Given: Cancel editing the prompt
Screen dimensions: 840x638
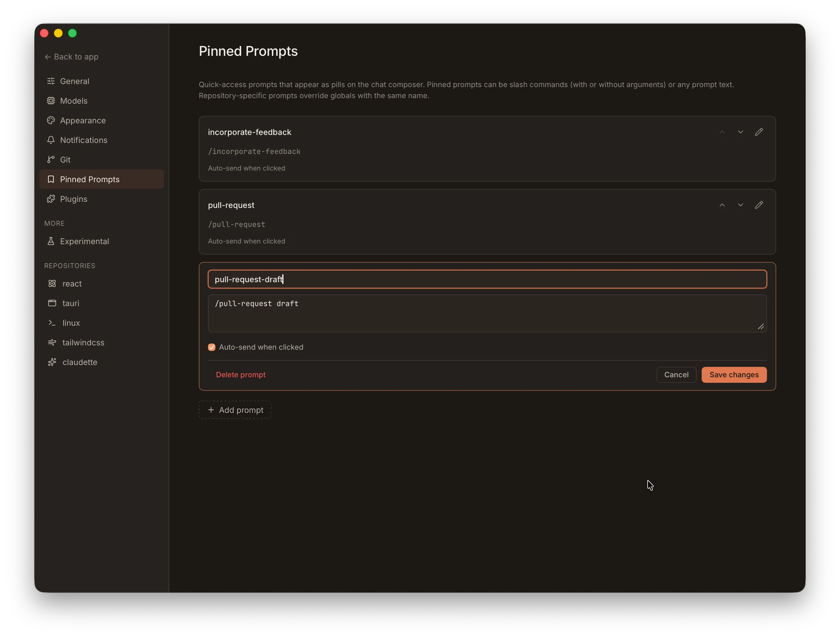Looking at the screenshot, I should (x=676, y=375).
